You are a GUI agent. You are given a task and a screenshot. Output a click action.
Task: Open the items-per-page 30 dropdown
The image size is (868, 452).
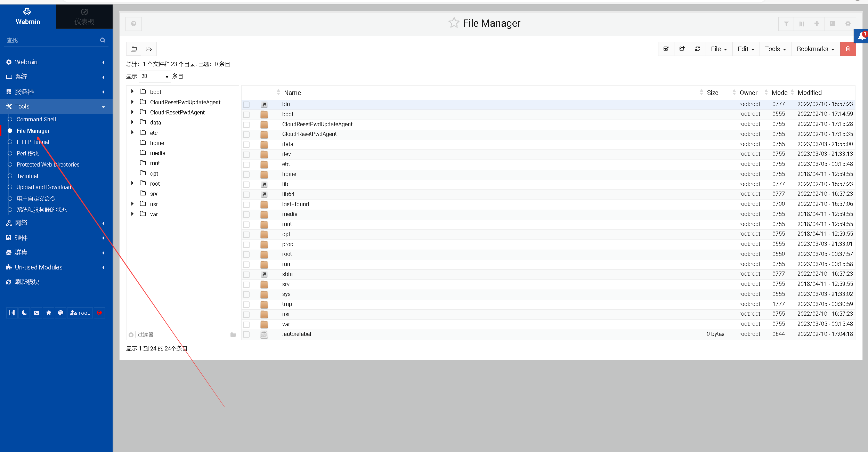(x=155, y=76)
